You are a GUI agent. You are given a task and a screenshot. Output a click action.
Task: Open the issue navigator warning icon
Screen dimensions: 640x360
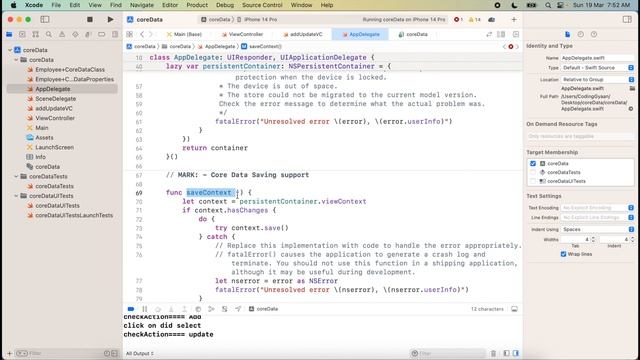point(62,34)
